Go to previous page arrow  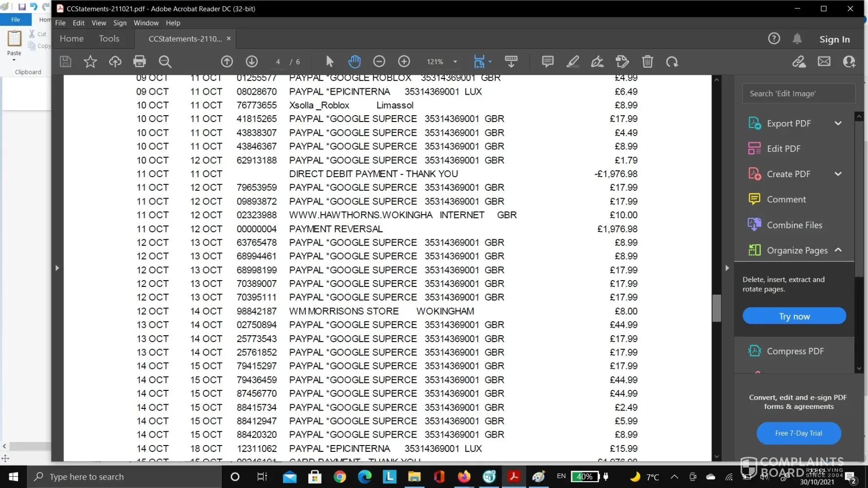coord(227,61)
